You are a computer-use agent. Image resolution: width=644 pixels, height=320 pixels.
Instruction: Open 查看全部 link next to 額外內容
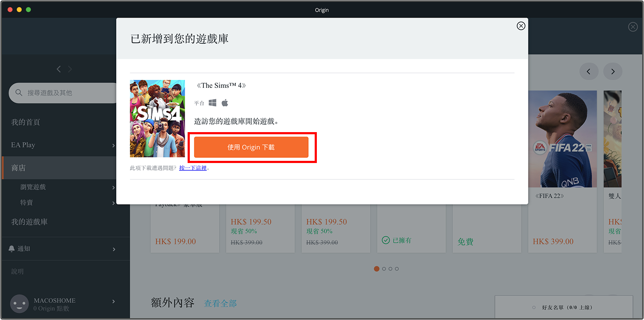coord(220,303)
